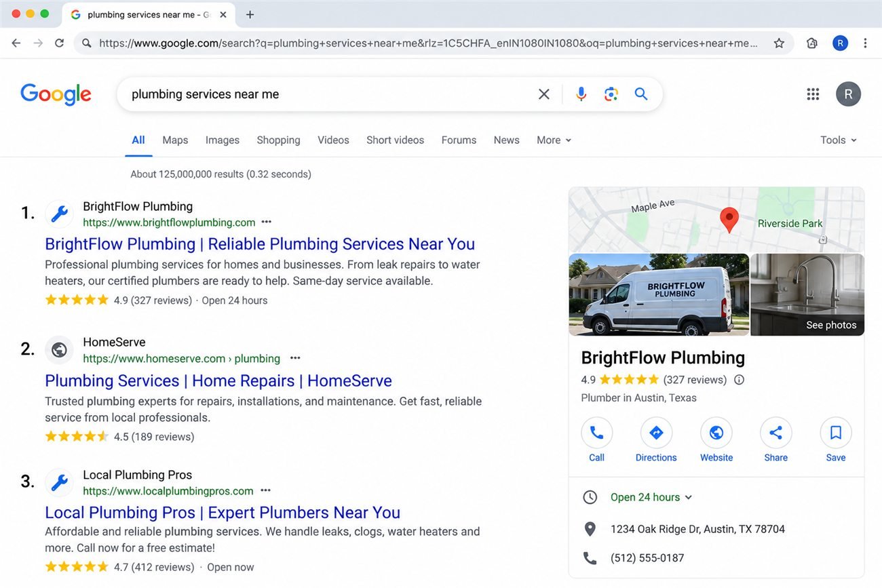The width and height of the screenshot is (882, 588).
Task: Open the 327 reviews link in panel
Action: coord(695,380)
